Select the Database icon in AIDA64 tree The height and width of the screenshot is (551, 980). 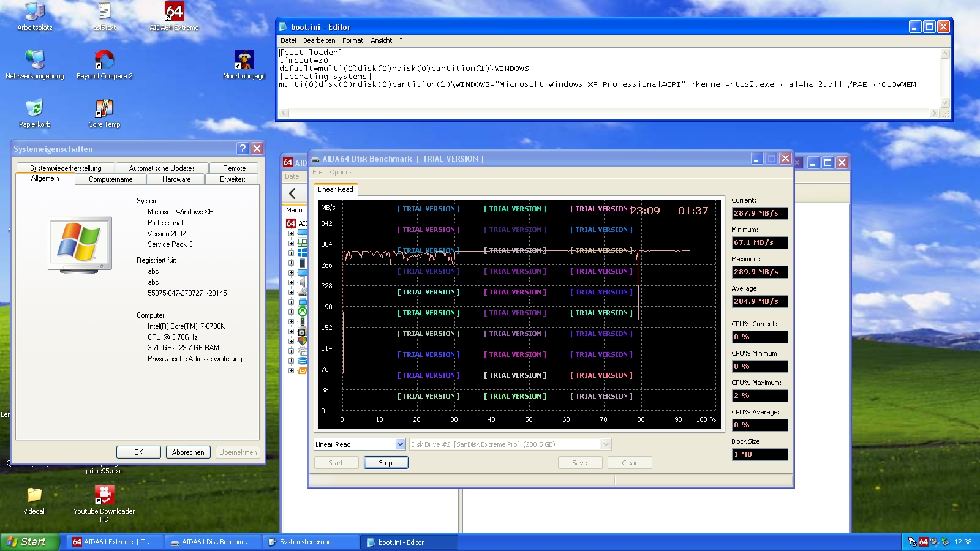[302, 361]
